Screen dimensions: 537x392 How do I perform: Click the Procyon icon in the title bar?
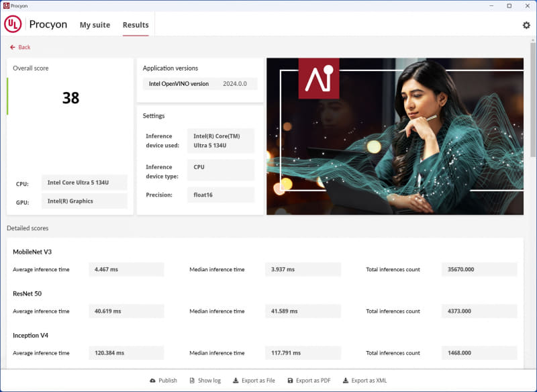5,5
